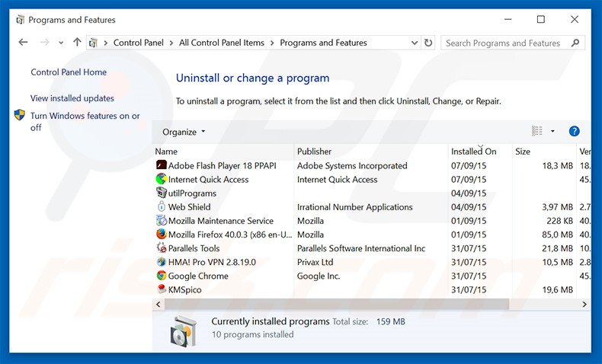This screenshot has width=602, height=364.
Task: Click the Web Shield program icon
Action: pos(161,207)
